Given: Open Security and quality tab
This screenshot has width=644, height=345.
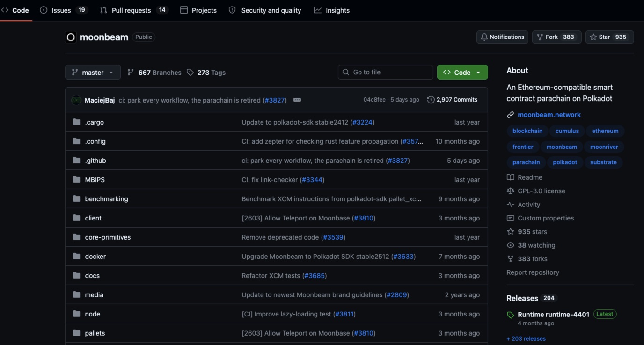Looking at the screenshot, I should point(265,10).
